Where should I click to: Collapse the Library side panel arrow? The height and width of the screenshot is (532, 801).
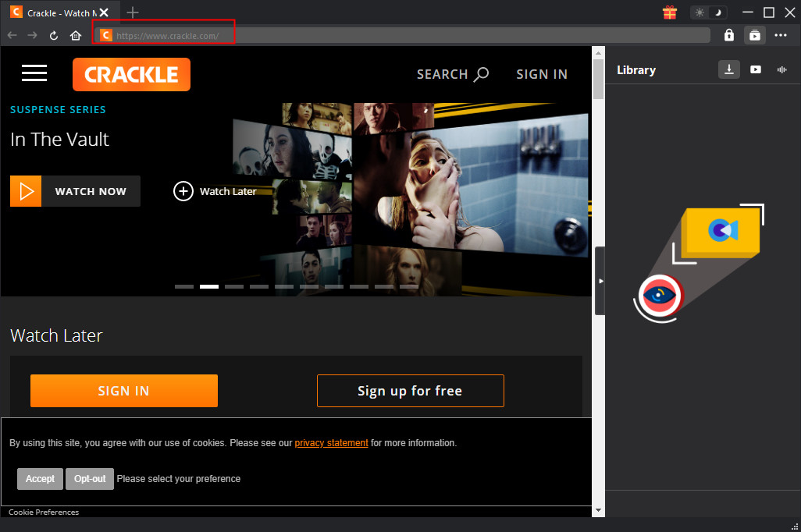point(600,281)
